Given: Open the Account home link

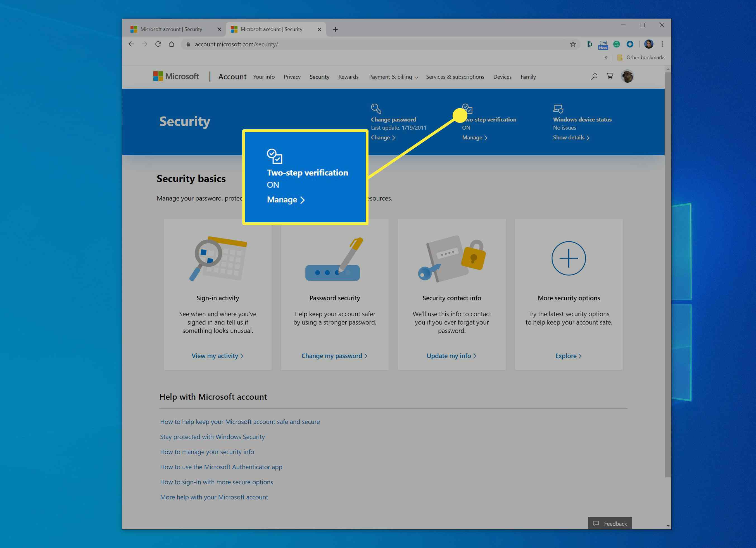Looking at the screenshot, I should pyautogui.click(x=232, y=77).
